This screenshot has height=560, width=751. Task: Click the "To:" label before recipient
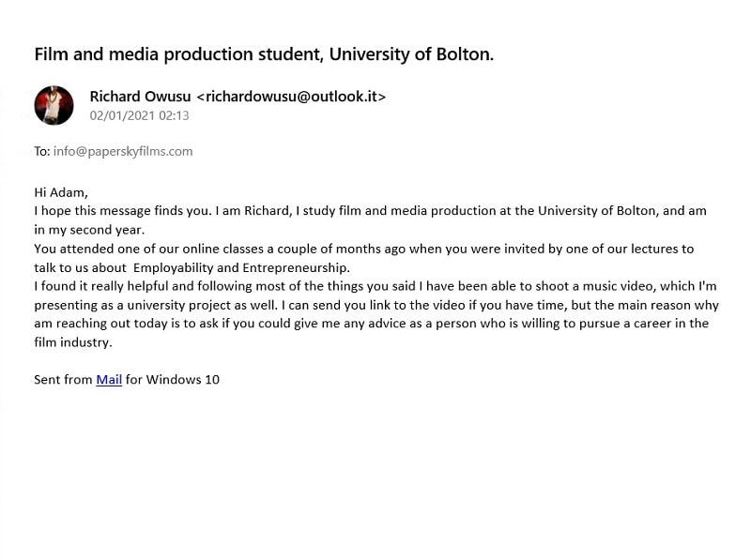click(42, 151)
